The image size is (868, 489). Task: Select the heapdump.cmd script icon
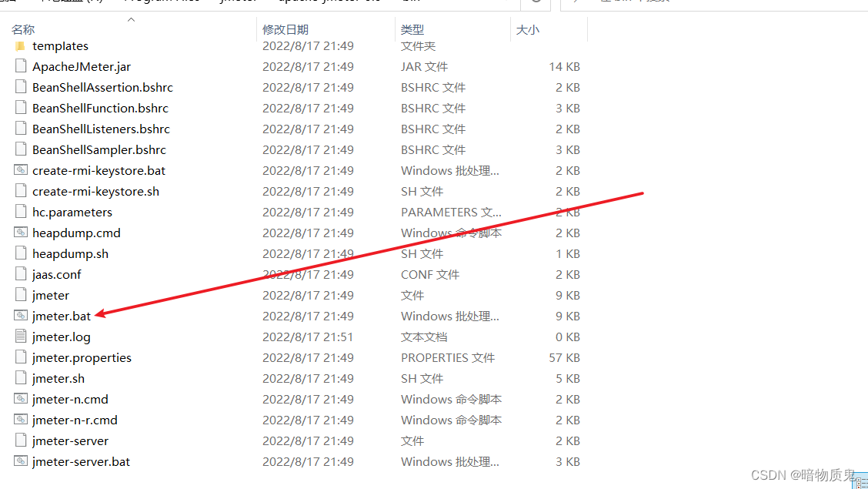[21, 233]
